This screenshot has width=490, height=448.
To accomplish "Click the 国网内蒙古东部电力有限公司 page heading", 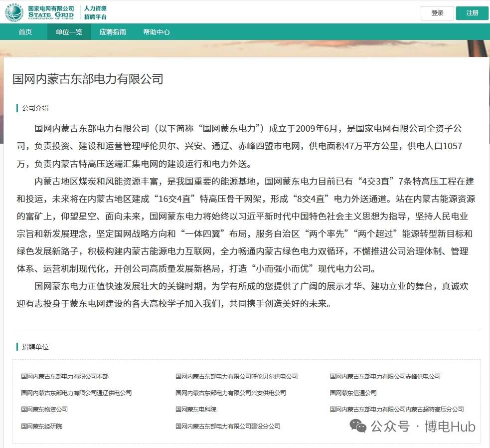I will click(88, 79).
